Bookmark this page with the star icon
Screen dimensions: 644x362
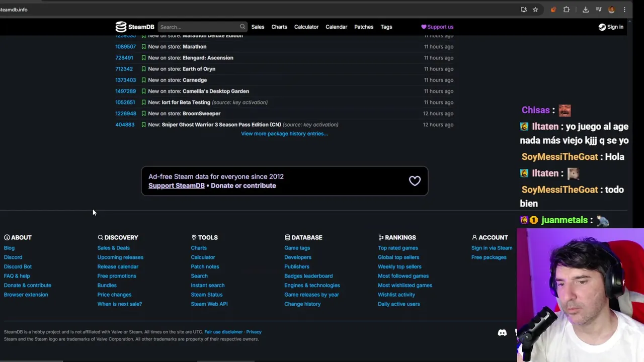tap(535, 10)
